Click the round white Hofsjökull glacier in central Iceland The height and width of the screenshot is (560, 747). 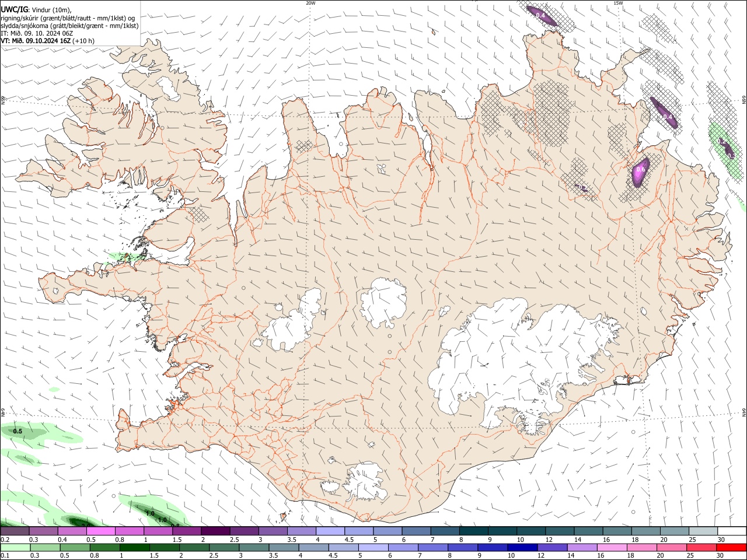[x=383, y=302]
